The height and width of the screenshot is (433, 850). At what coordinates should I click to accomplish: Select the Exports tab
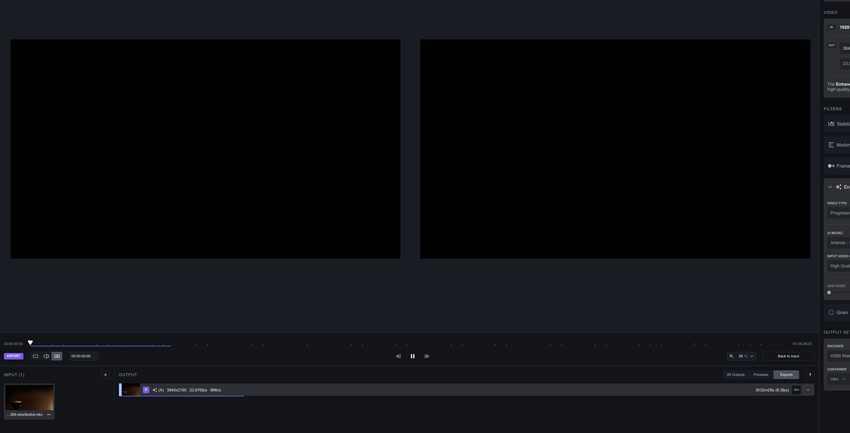pyautogui.click(x=786, y=375)
